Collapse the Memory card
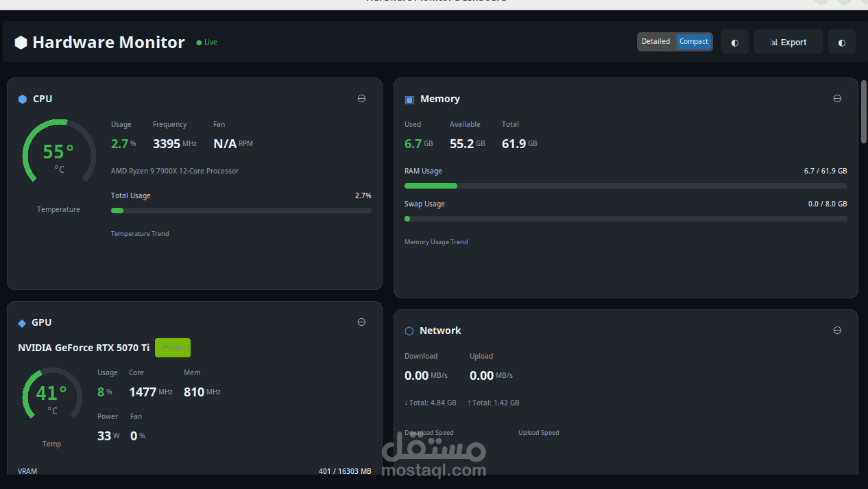The height and width of the screenshot is (489, 868). point(837,99)
